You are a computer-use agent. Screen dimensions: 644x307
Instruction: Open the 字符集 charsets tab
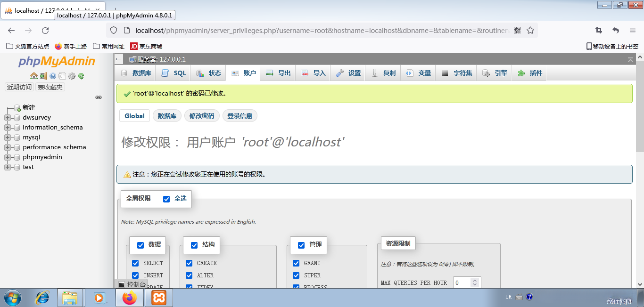pyautogui.click(x=457, y=73)
